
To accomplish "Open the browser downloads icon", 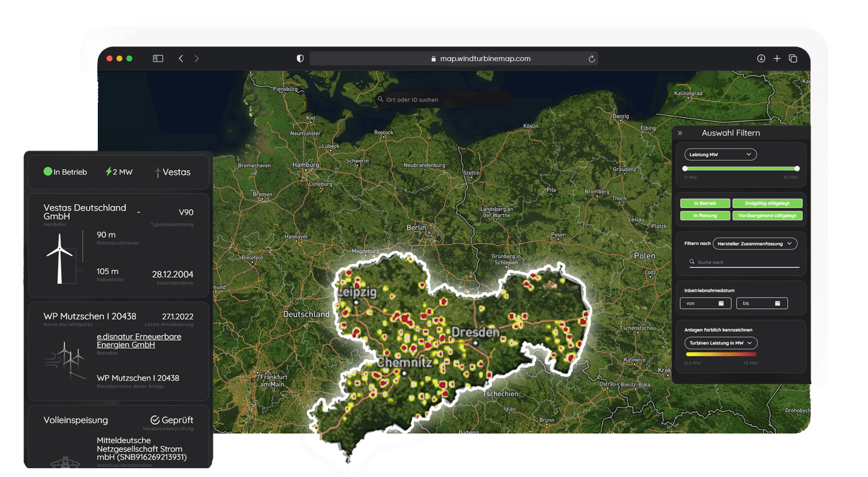I will [761, 59].
